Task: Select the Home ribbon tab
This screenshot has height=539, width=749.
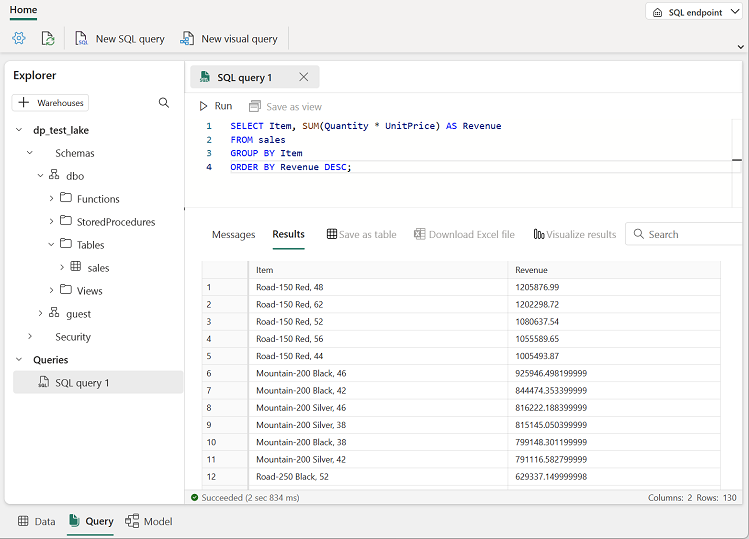Action: (23, 10)
